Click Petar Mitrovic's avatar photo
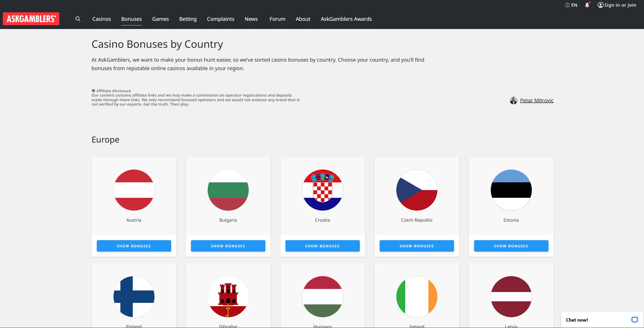The width and height of the screenshot is (644, 328). [513, 100]
